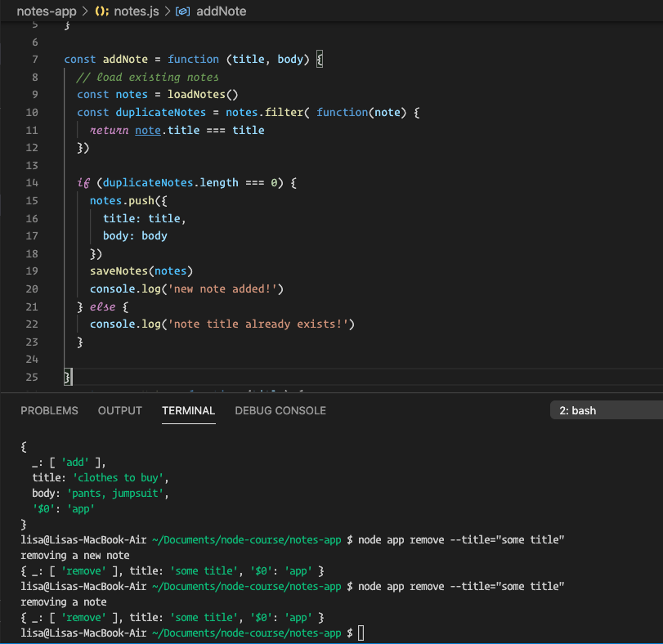Click the JavaScript file icon in breadcrumb
The height and width of the screenshot is (644, 663).
click(101, 11)
